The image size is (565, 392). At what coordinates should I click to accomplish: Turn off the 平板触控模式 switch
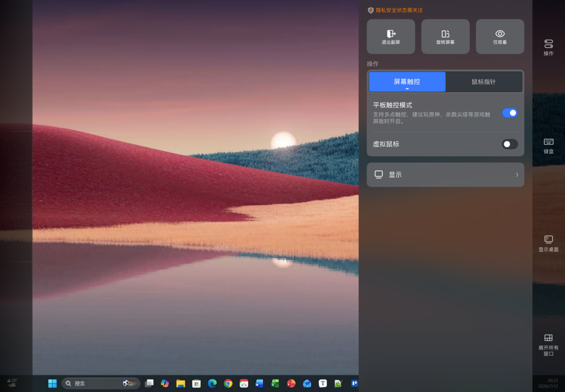[510, 113]
